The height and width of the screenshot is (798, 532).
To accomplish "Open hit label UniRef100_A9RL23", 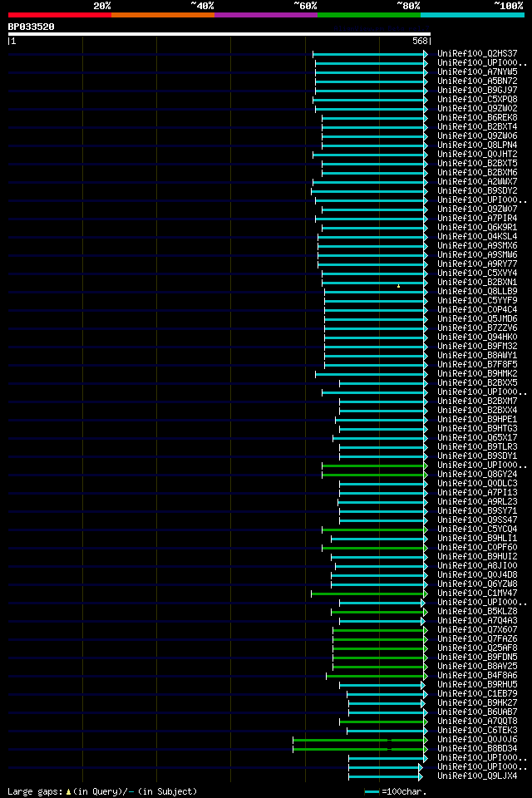I will click(x=477, y=502).
